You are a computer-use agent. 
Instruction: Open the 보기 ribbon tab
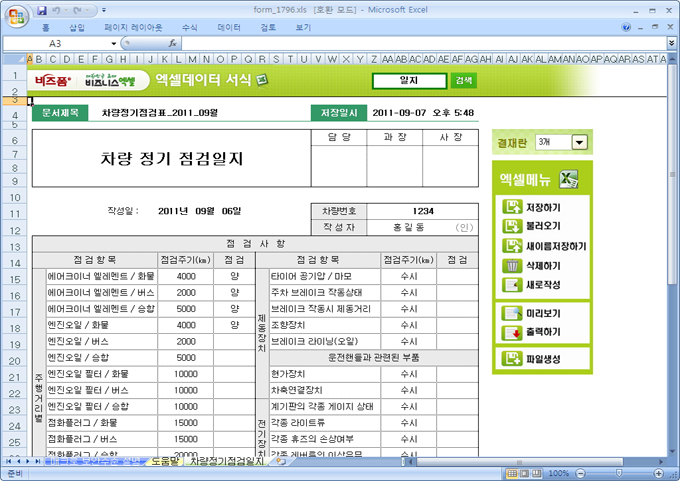[x=303, y=28]
